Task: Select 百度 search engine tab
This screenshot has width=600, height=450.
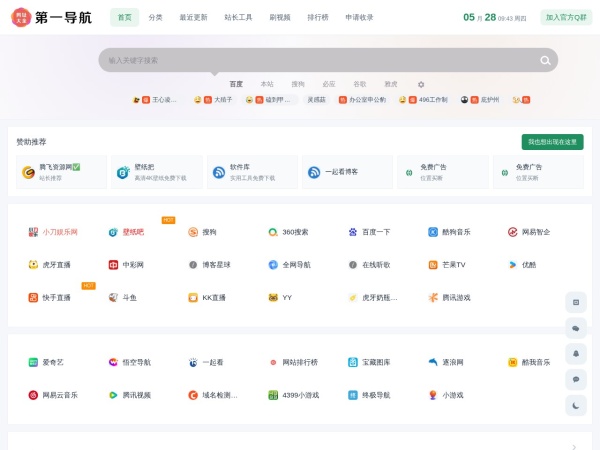Action: 236,84
